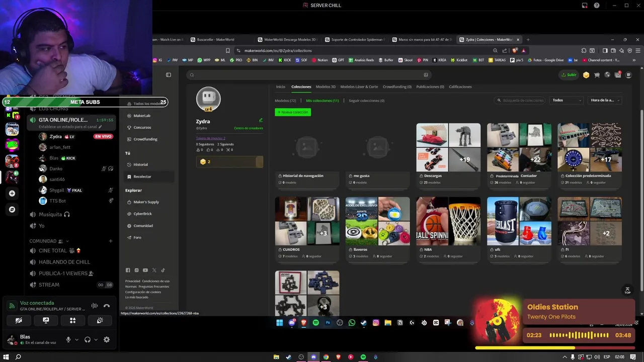Viewport: 644px width, 362px height.
Task: Select Seguir colecciones (0) sub-tab
Action: (367, 101)
